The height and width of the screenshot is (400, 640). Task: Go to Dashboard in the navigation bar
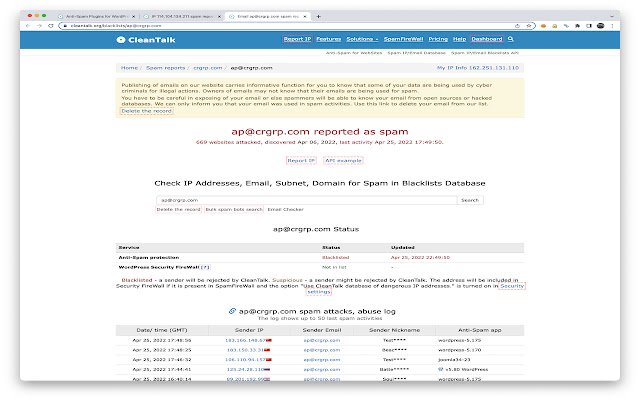tap(487, 39)
